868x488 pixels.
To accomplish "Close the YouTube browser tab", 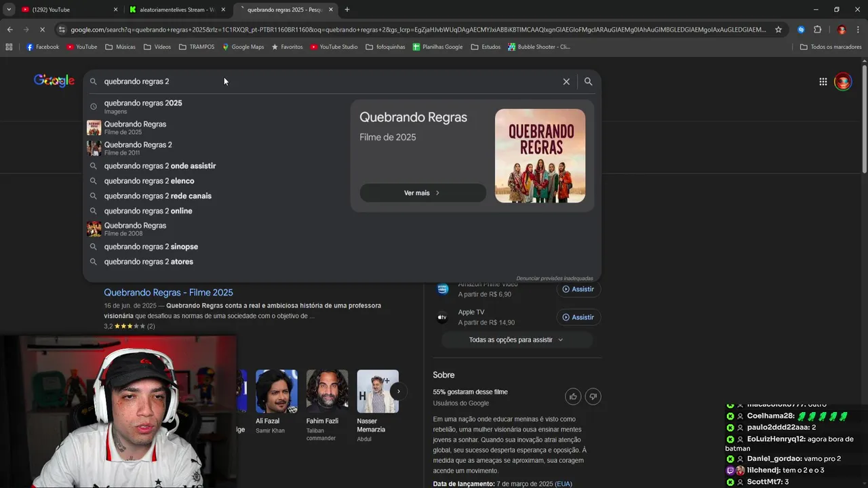I will click(115, 9).
